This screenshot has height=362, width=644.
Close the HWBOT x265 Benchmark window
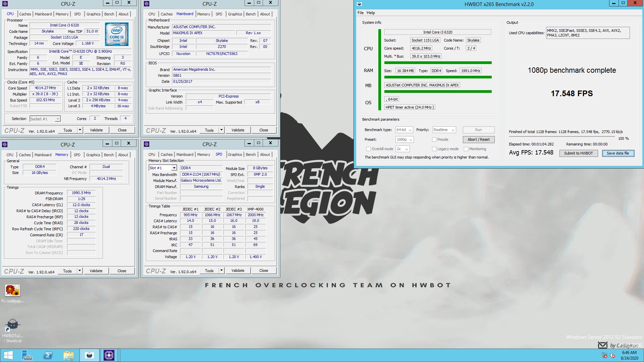point(635,3)
